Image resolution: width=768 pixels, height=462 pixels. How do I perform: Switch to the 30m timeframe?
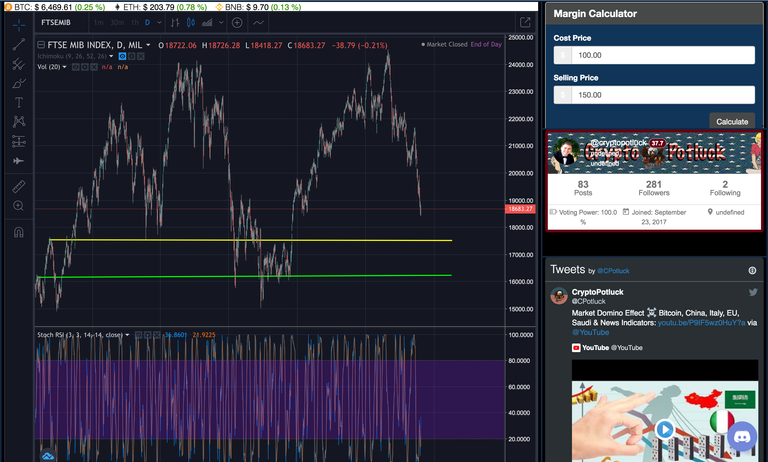pos(118,22)
